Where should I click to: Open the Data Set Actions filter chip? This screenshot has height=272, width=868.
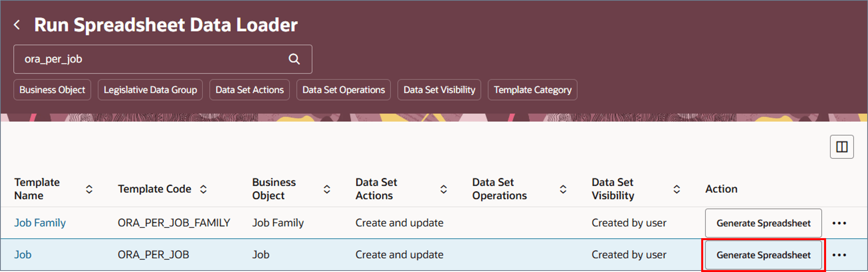(x=249, y=90)
